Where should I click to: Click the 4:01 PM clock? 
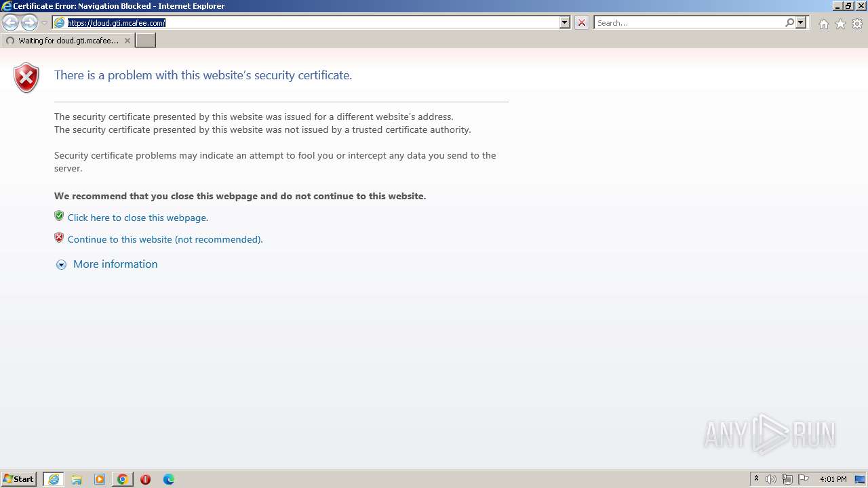[x=833, y=479]
